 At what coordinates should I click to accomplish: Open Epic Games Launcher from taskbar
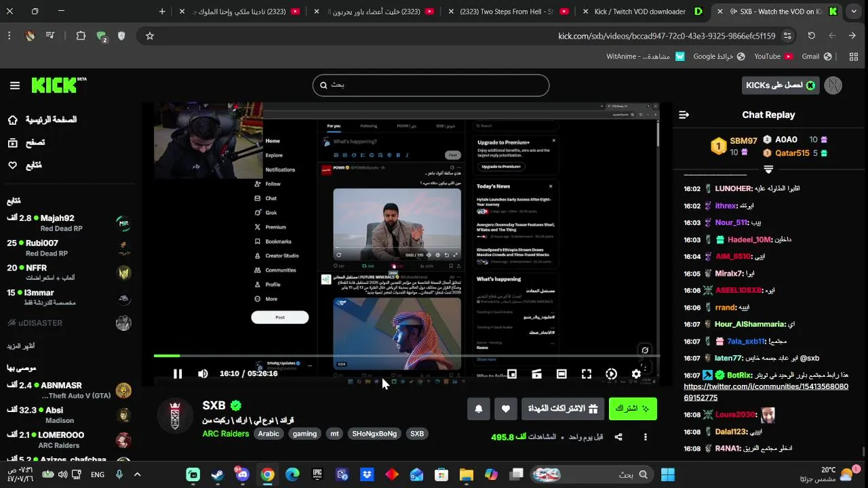point(317,474)
